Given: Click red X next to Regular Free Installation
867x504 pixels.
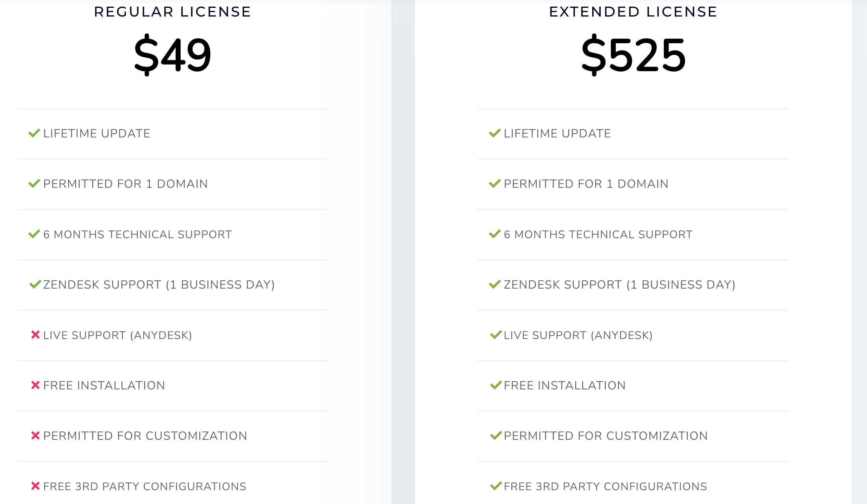Looking at the screenshot, I should click(35, 385).
